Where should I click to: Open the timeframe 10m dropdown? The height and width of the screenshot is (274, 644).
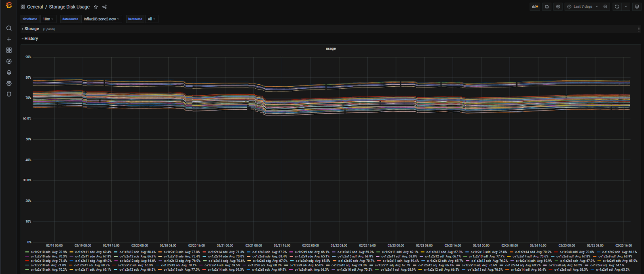tap(48, 19)
